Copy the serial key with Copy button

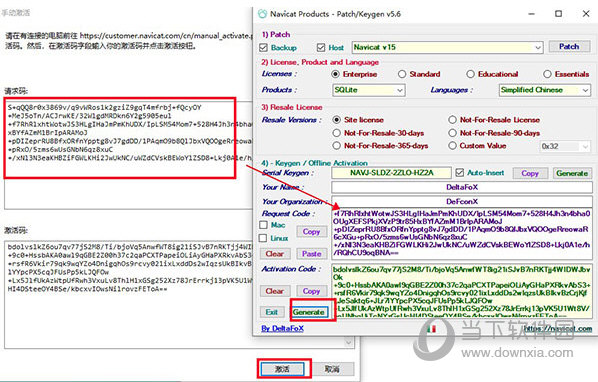(x=530, y=173)
